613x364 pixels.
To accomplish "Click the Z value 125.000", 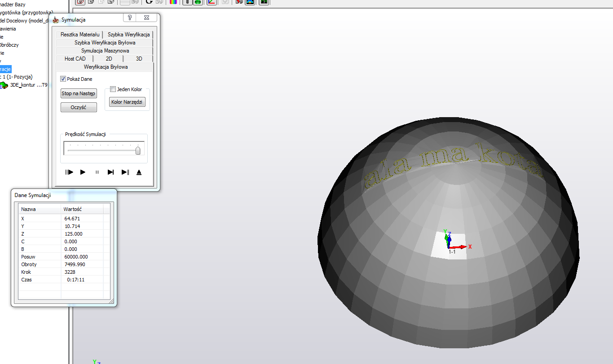I will point(74,234).
